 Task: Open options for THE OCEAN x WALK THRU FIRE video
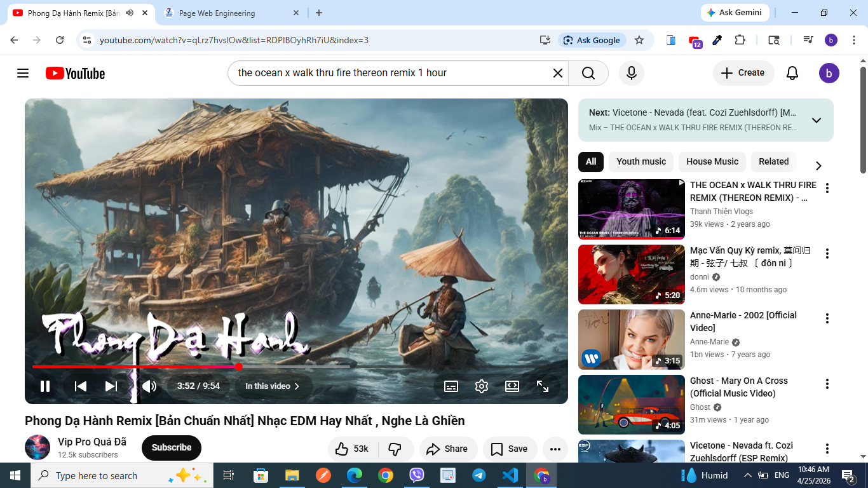tap(827, 188)
